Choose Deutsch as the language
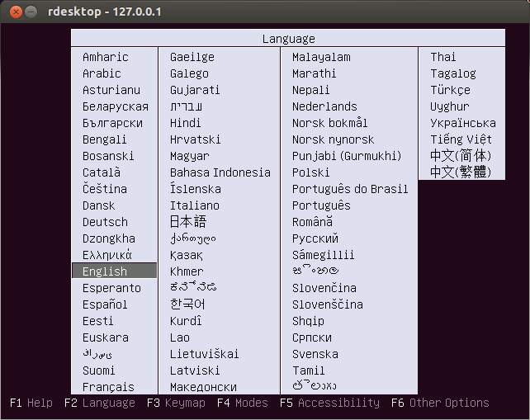The image size is (530, 420). click(x=105, y=222)
